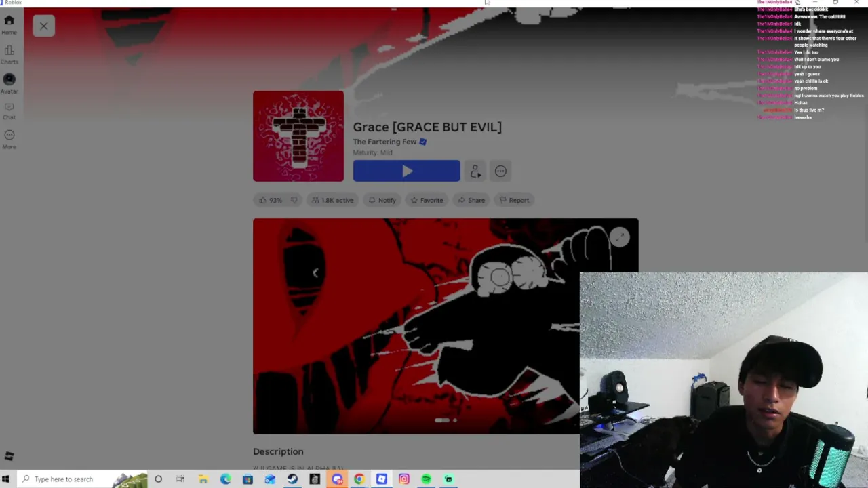Image resolution: width=868 pixels, height=488 pixels.
Task: Open Cortana from the taskbar
Action: point(158,479)
